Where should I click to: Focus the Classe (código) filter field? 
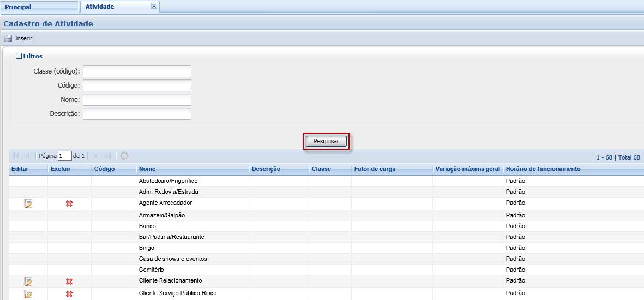pos(137,71)
